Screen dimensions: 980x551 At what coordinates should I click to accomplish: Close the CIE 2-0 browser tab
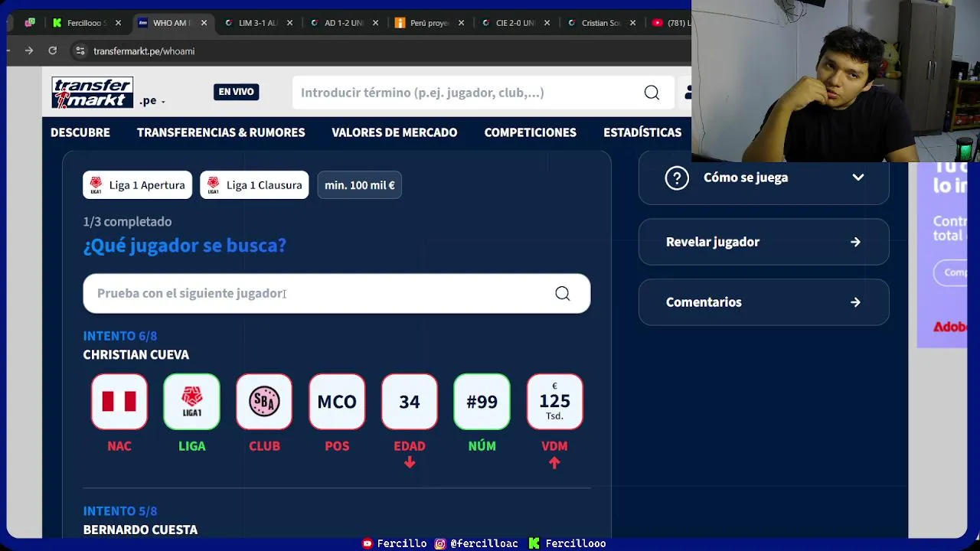click(547, 23)
